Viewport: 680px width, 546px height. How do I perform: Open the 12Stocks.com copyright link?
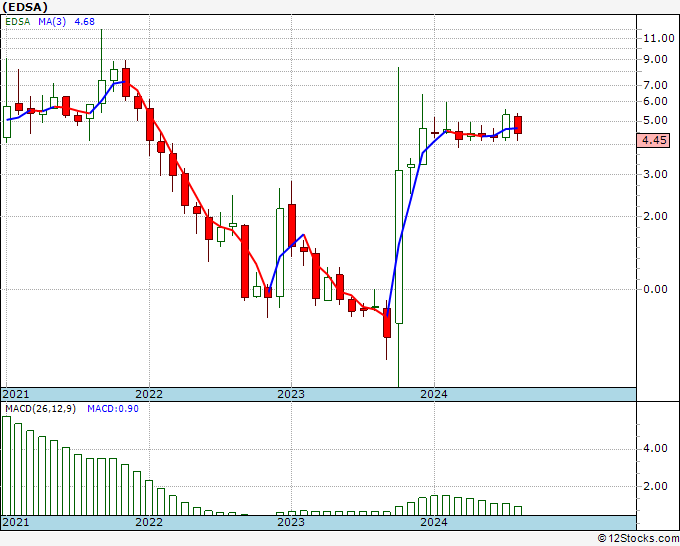click(x=638, y=539)
